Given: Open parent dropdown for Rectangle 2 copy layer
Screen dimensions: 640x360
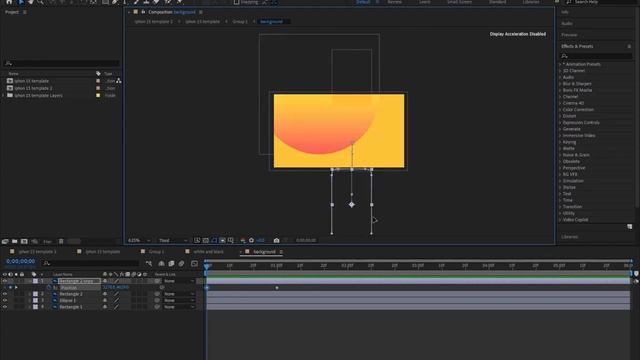Looking at the screenshot, I should click(180, 281).
